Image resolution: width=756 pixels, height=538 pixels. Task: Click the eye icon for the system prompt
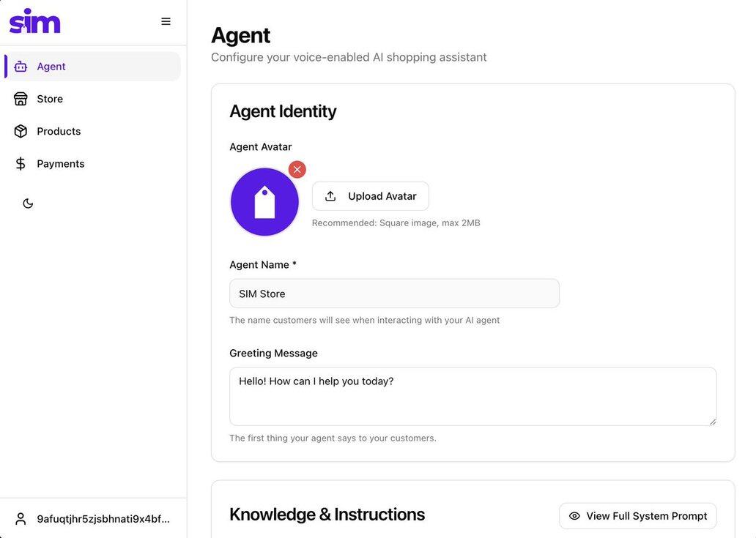click(574, 516)
